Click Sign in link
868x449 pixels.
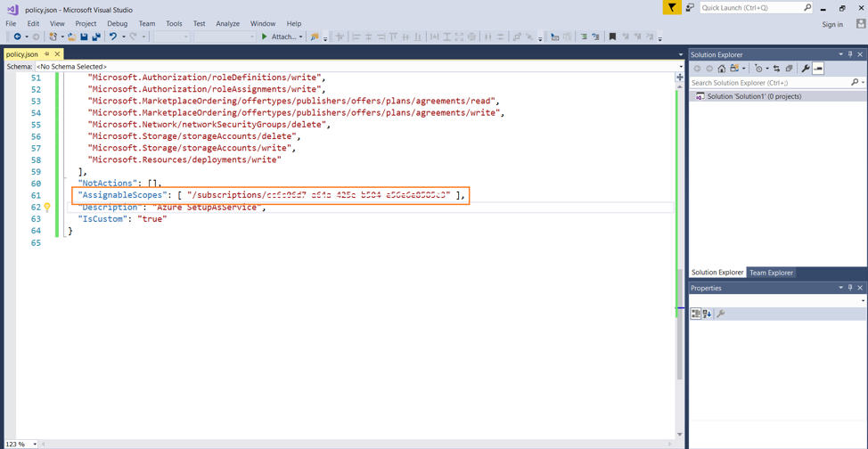pos(831,25)
